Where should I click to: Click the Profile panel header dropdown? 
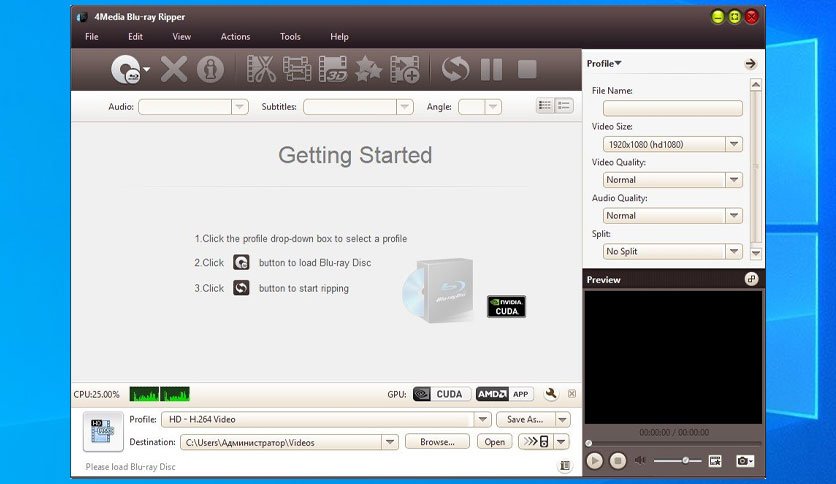point(604,63)
